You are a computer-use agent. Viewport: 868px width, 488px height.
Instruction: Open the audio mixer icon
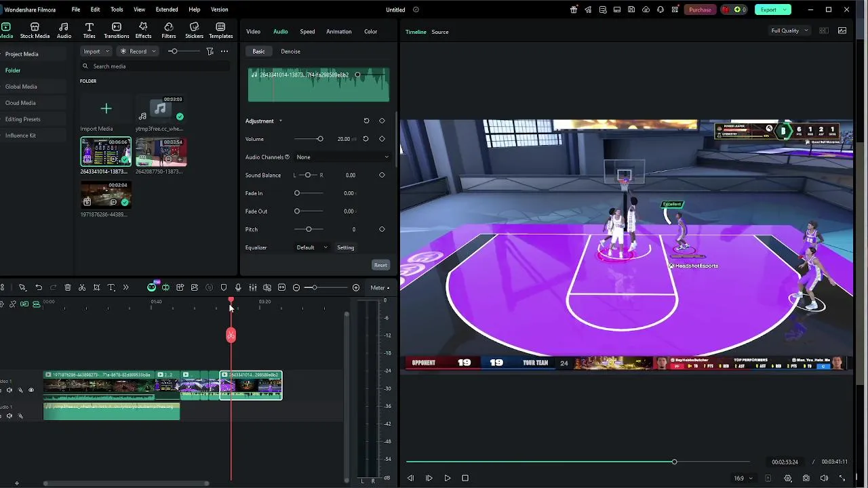tap(252, 287)
